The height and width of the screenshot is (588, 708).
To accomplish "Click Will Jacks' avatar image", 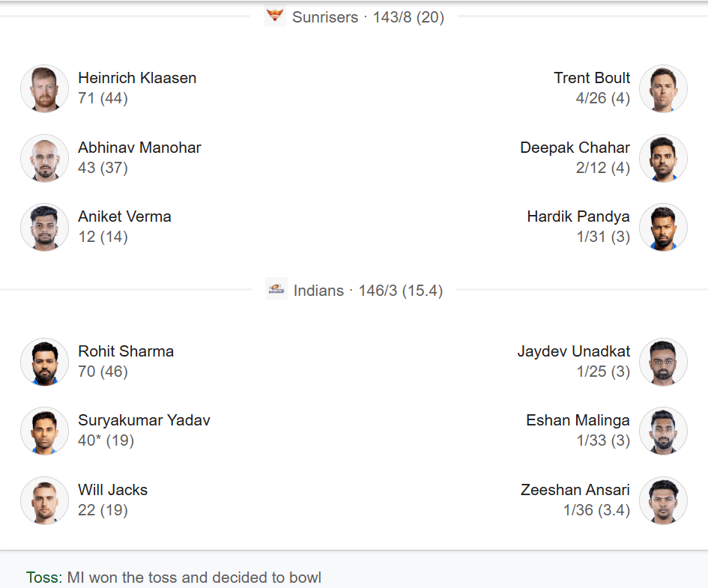I will (45, 500).
